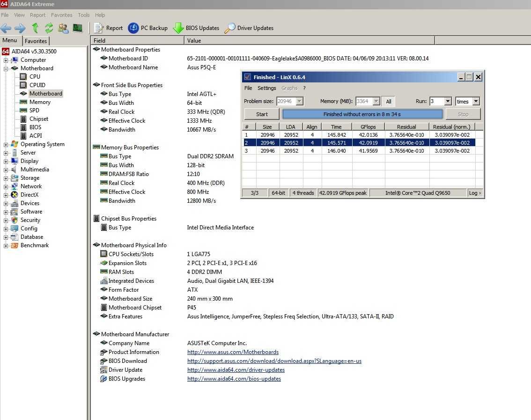
Task: Open the ASUS BIOS download link
Action: pyautogui.click(x=274, y=361)
